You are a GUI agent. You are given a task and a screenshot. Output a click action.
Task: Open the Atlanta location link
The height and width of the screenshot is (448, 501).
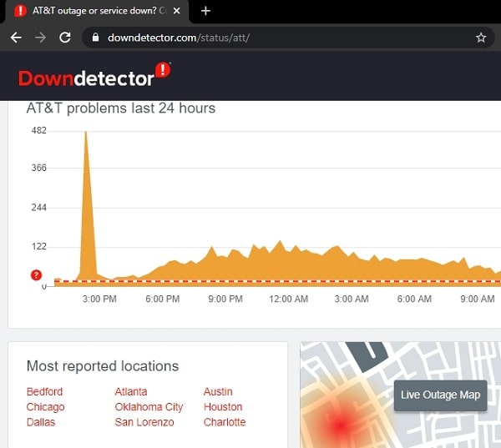pyautogui.click(x=131, y=391)
